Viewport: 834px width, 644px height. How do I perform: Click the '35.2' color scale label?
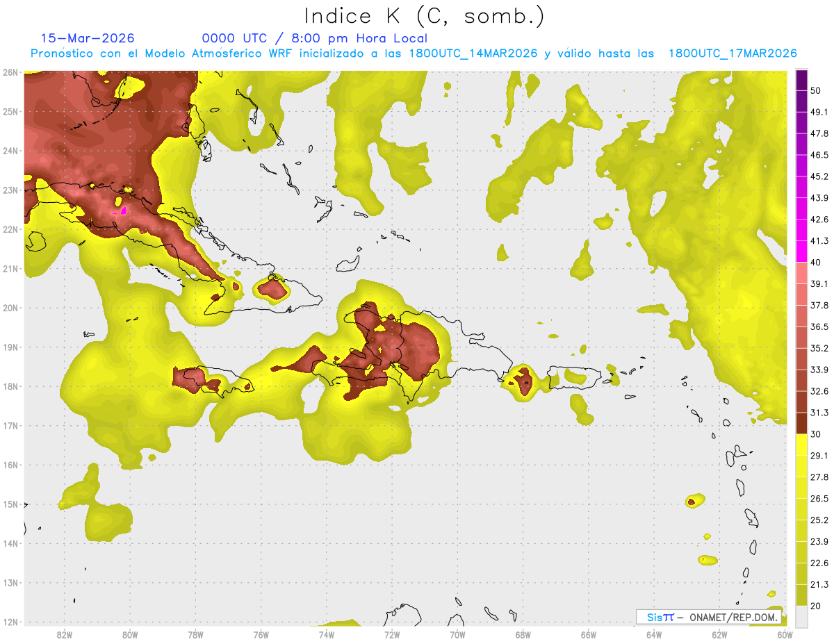tap(819, 348)
